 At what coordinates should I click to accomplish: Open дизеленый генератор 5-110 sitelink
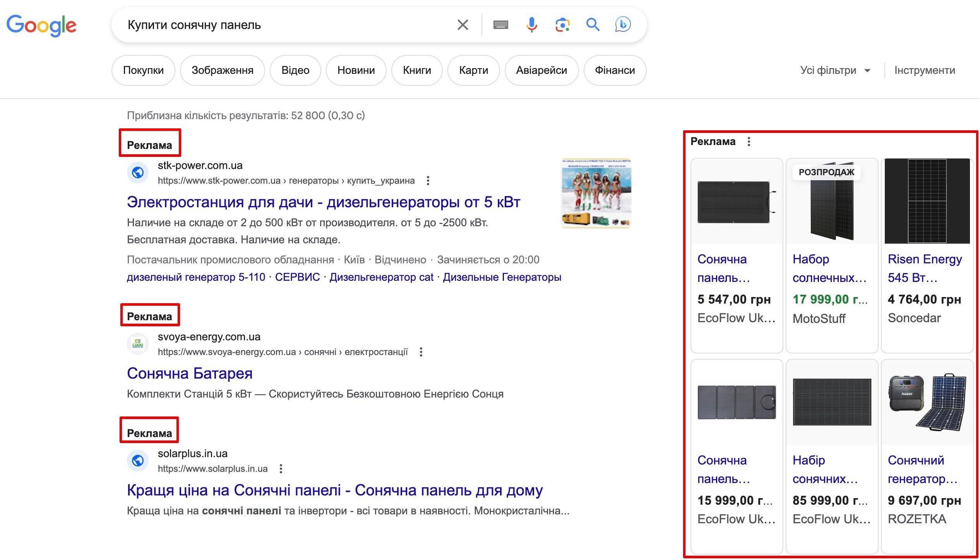click(x=196, y=277)
